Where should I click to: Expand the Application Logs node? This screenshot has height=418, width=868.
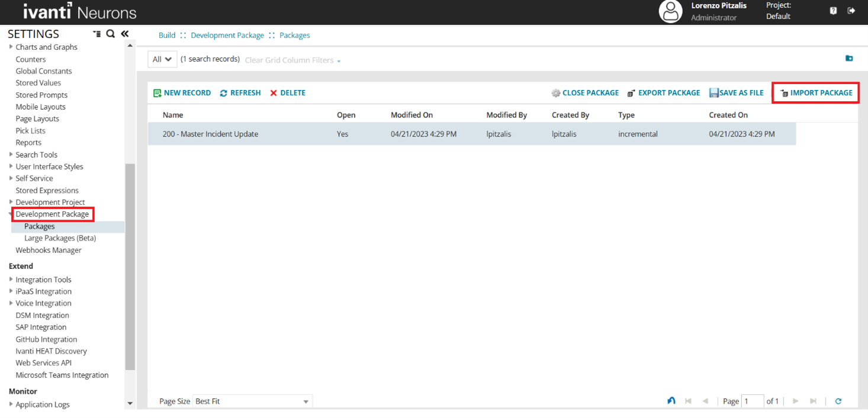[11, 404]
